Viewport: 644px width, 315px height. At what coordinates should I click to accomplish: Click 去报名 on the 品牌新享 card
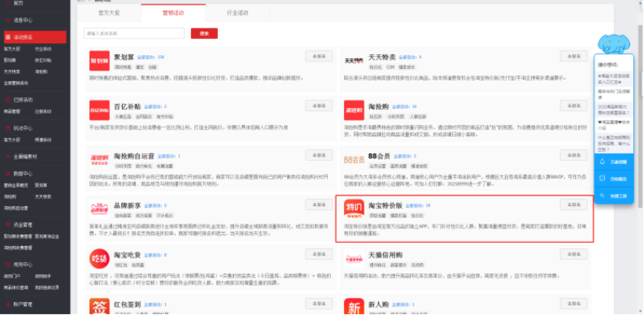pos(319,205)
